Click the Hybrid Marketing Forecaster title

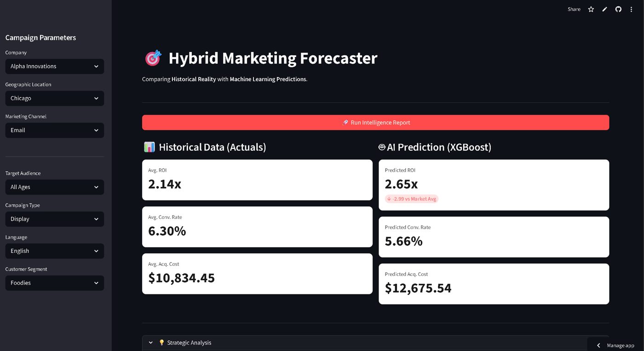pyautogui.click(x=273, y=58)
